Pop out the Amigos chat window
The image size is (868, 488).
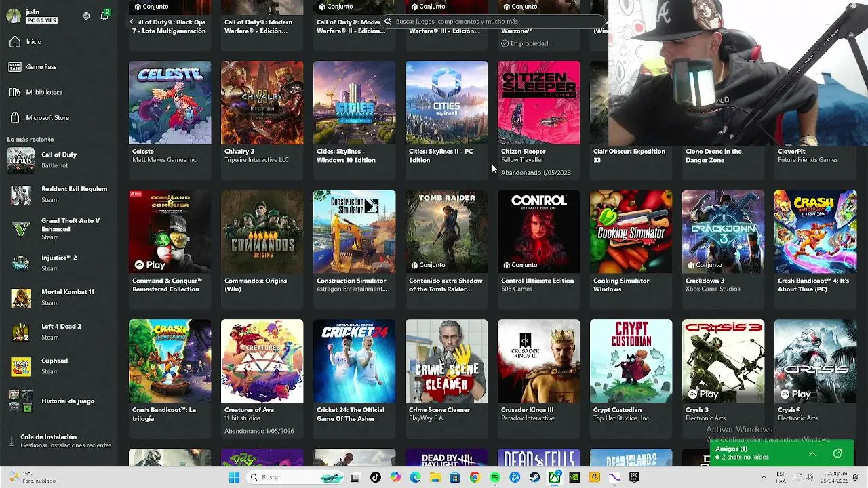click(x=837, y=453)
